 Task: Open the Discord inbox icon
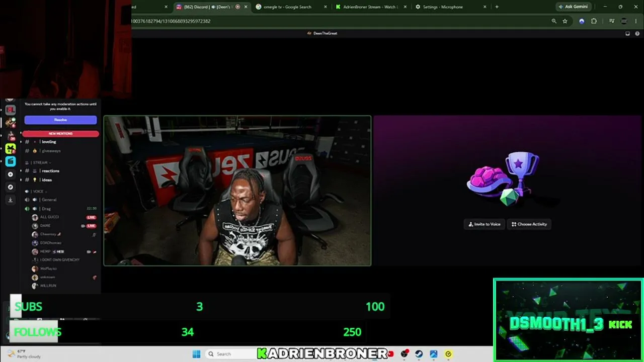coord(627,33)
